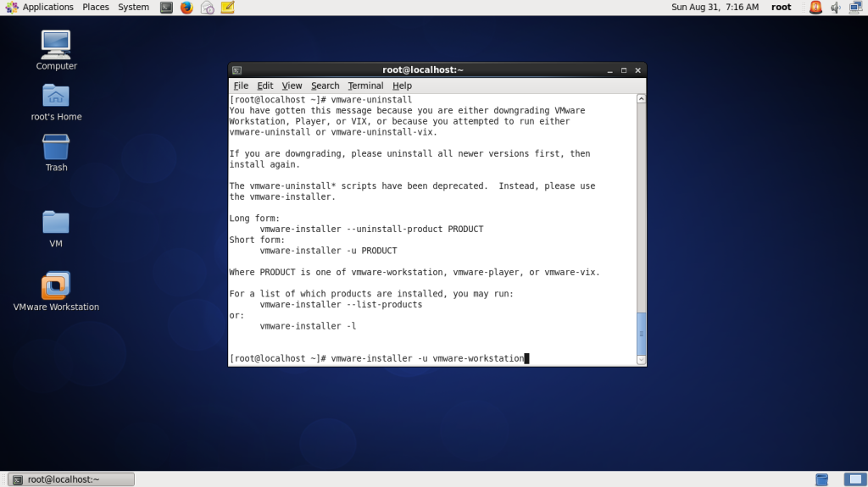The height and width of the screenshot is (487, 868).
Task: Open the Terminal menu in menubar
Action: pos(365,86)
